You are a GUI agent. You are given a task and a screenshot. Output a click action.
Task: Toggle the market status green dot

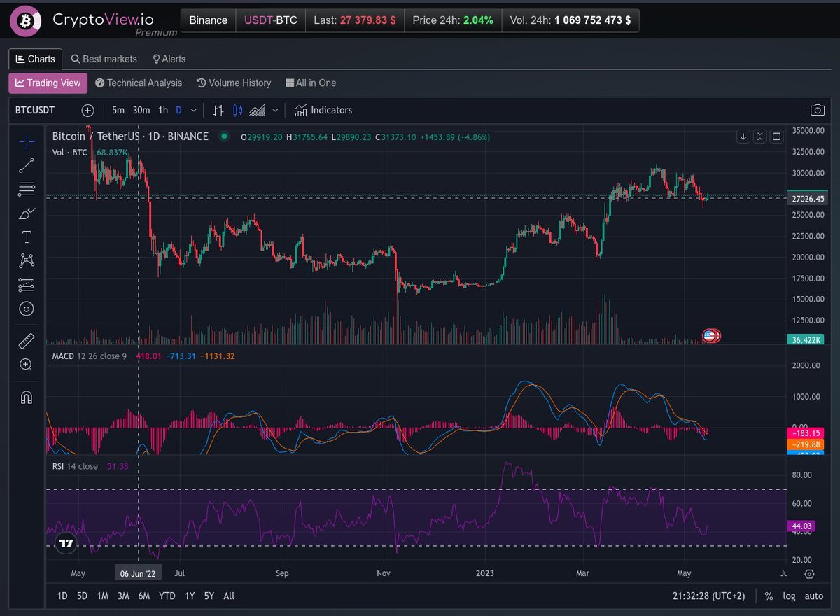point(224,136)
